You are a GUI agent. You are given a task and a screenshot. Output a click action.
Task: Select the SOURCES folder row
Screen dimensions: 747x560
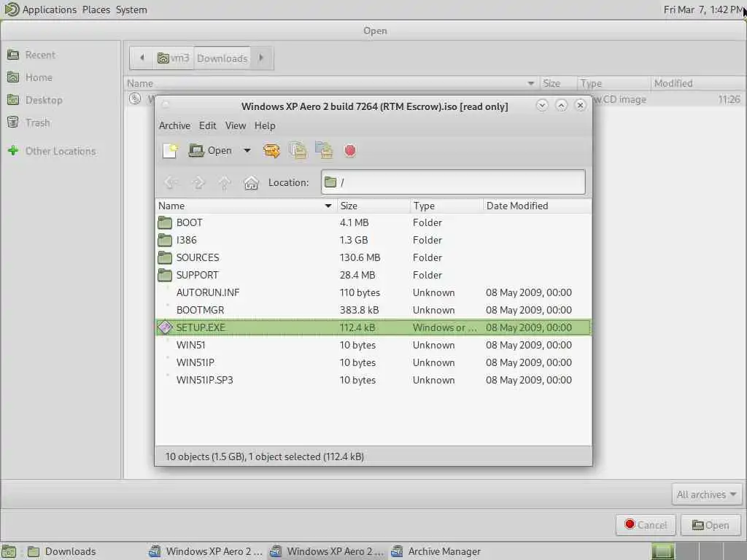(373, 257)
